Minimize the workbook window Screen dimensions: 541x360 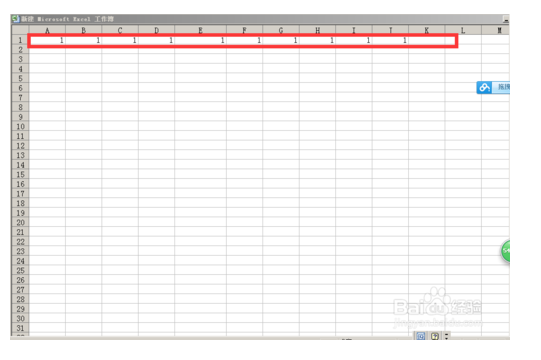pyautogui.click(x=506, y=19)
